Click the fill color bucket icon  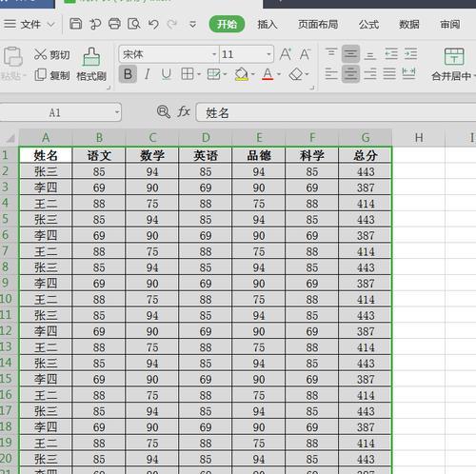[242, 74]
